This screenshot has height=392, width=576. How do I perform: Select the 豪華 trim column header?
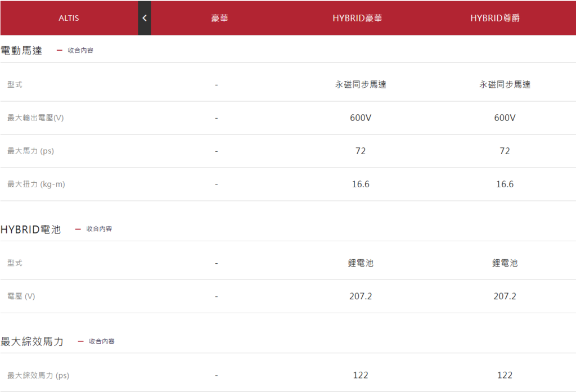click(220, 18)
